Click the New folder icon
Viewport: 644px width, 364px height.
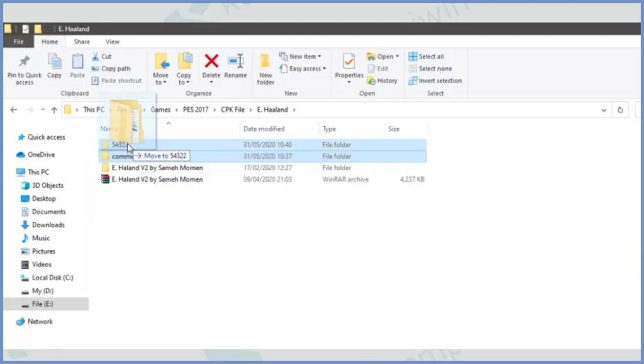265,62
